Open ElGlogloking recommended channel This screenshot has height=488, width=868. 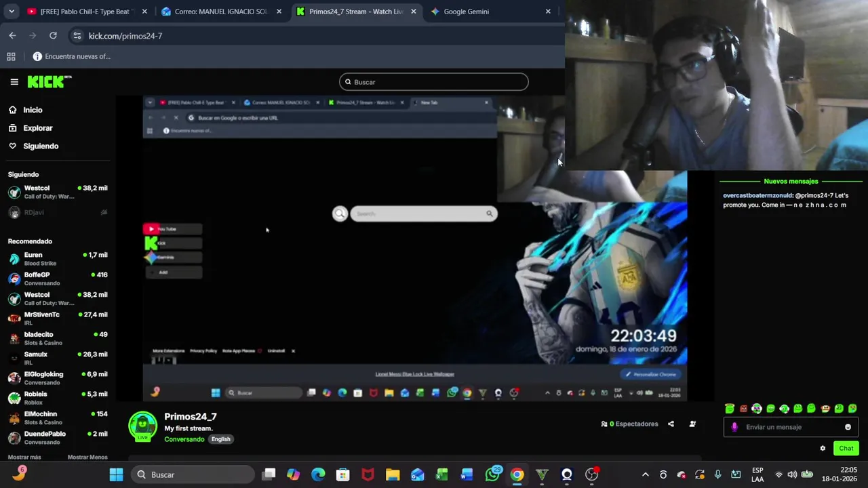tap(58, 378)
